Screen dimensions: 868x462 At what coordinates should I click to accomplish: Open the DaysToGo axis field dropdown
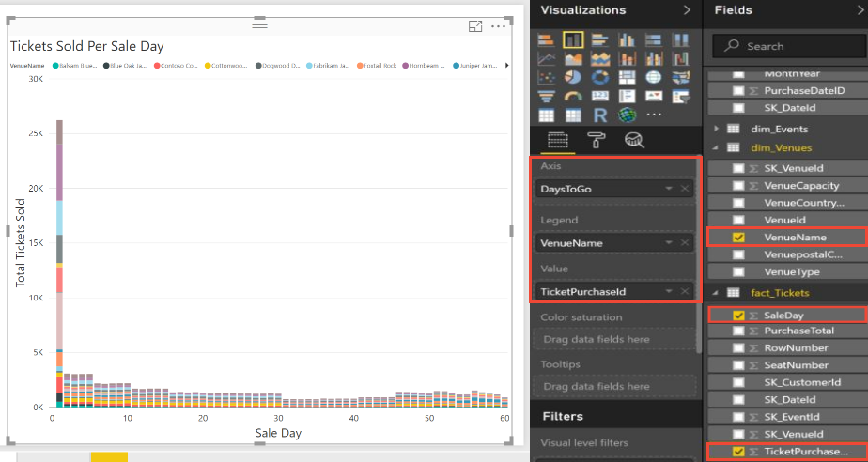pos(669,189)
